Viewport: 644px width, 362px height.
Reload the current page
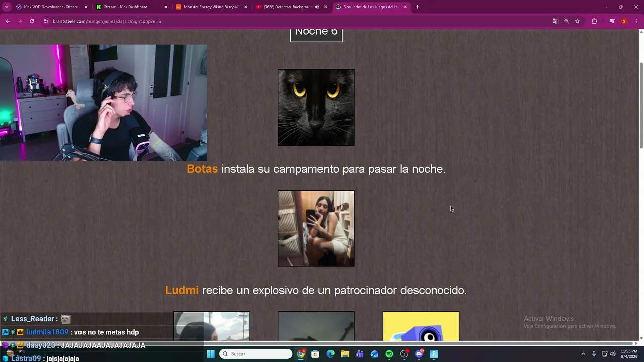pos(32,21)
